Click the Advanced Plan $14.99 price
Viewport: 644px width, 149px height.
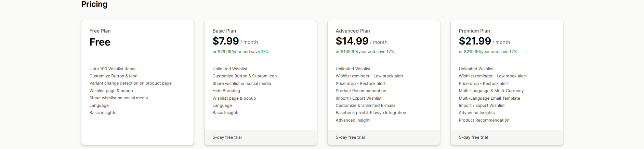tap(352, 41)
